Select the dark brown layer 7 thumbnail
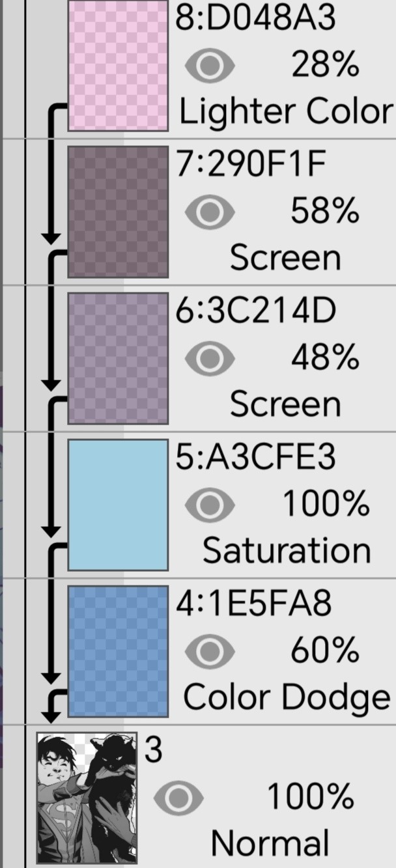Viewport: 396px width, 868px height. [x=119, y=212]
